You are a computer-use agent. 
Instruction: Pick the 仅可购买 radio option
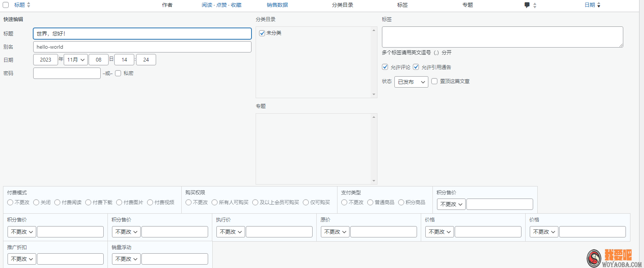point(306,202)
